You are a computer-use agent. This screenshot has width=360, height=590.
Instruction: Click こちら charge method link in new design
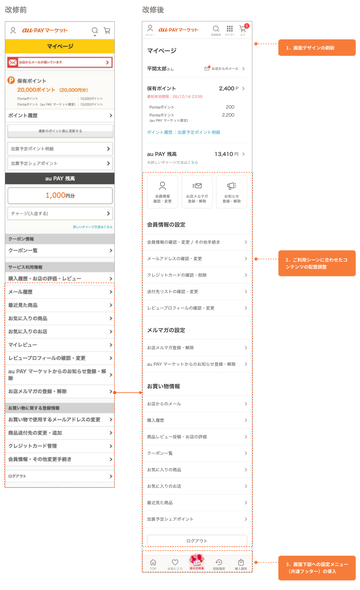193,162
